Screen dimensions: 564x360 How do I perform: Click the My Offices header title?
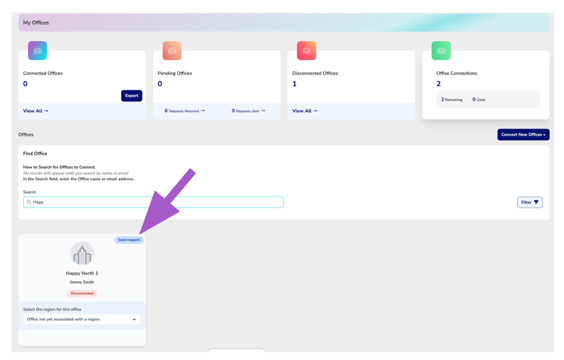point(36,23)
